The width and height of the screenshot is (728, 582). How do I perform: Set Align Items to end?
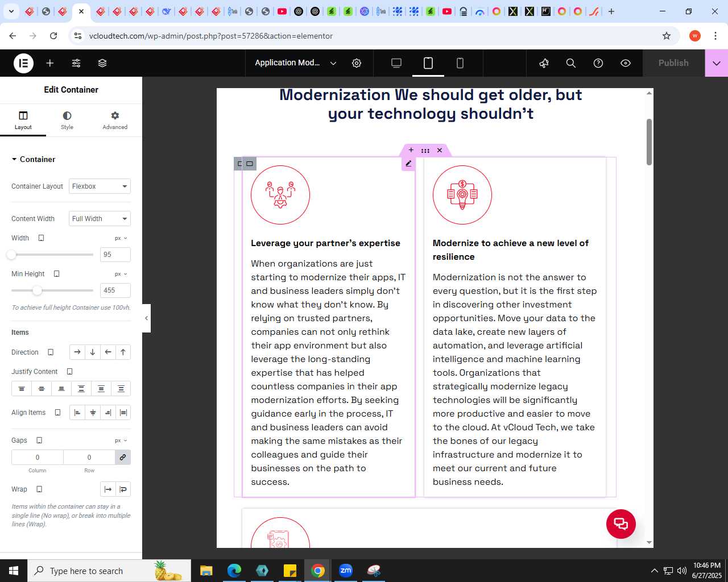(x=108, y=413)
